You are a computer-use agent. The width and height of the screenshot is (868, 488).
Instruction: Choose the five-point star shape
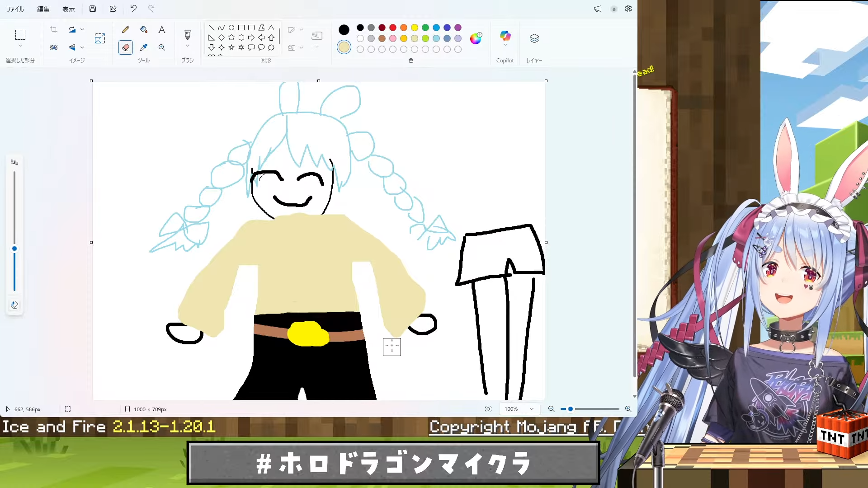[231, 47]
